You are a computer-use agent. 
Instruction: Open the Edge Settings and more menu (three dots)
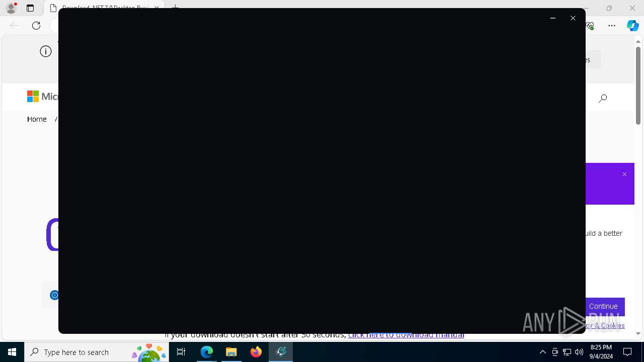[x=612, y=26]
